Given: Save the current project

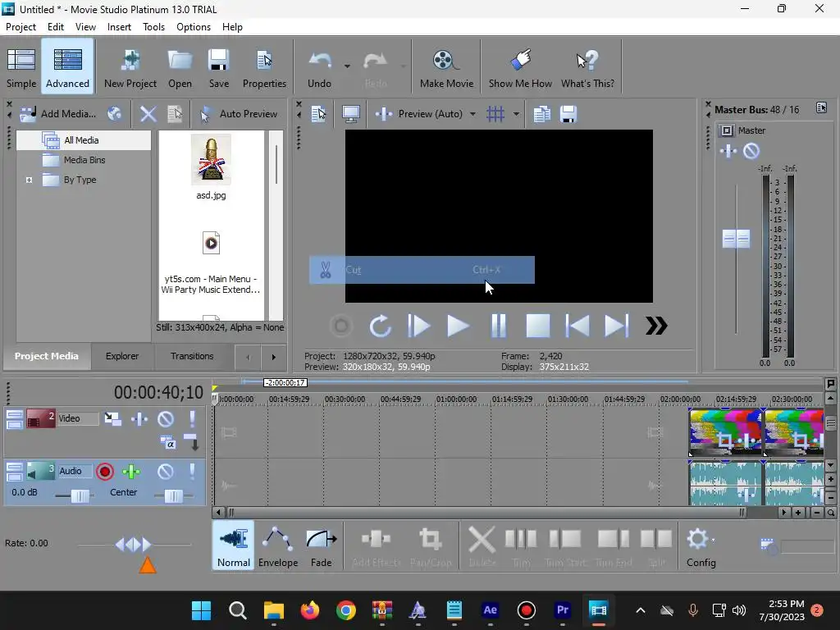Looking at the screenshot, I should point(218,67).
